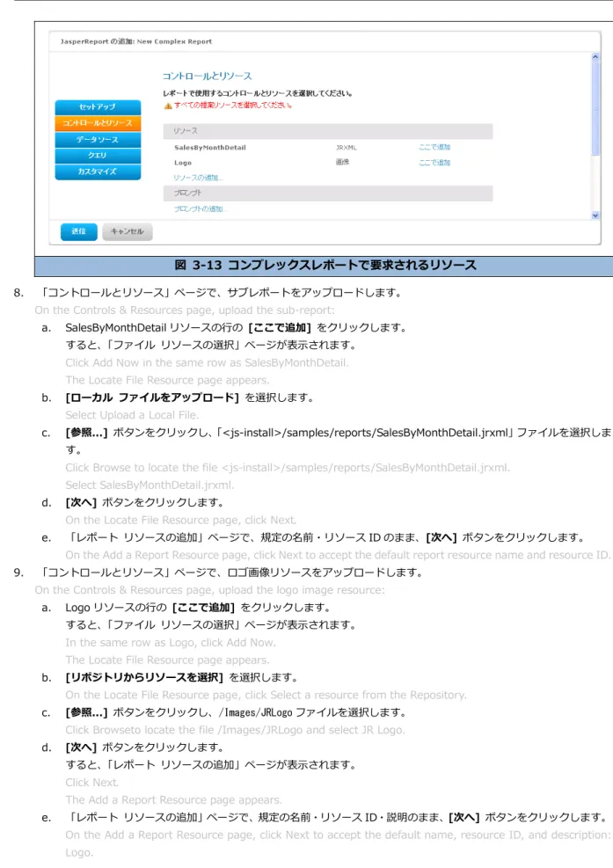Click the gray line 'Select Upload a Local File.'
This screenshot has width=613, height=868.
tap(132, 415)
